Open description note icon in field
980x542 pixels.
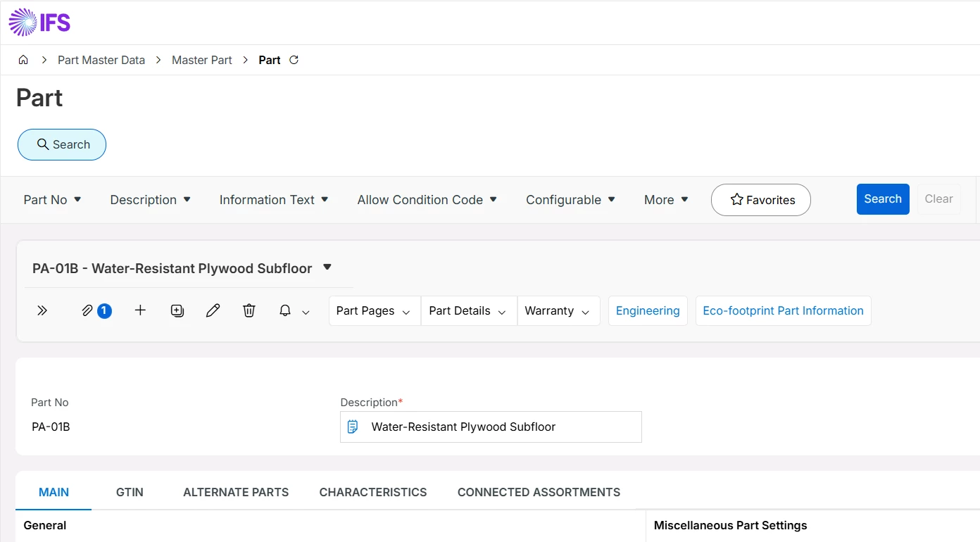353,427
